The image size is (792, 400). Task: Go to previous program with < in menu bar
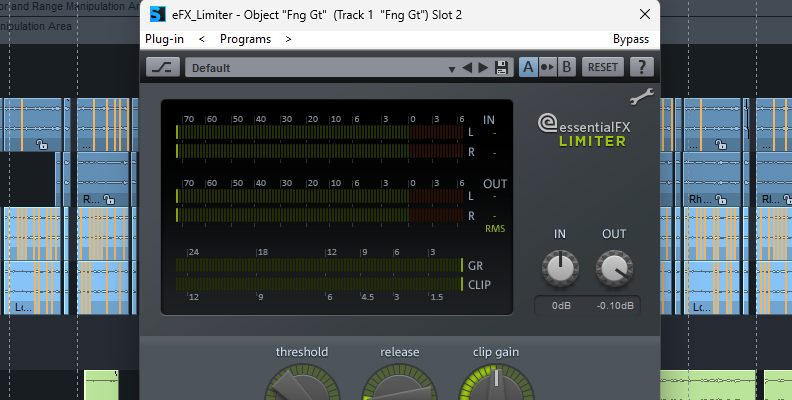click(x=202, y=39)
